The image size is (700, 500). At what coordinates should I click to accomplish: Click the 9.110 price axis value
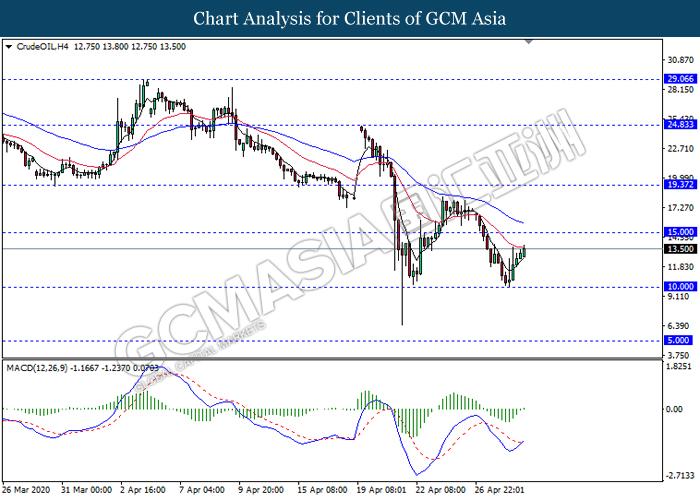tap(679, 296)
